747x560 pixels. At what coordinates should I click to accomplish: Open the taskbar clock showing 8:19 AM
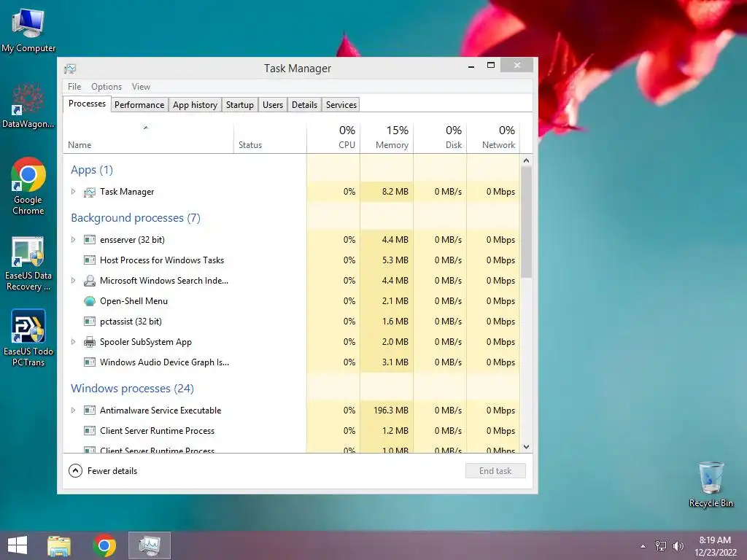(715, 546)
